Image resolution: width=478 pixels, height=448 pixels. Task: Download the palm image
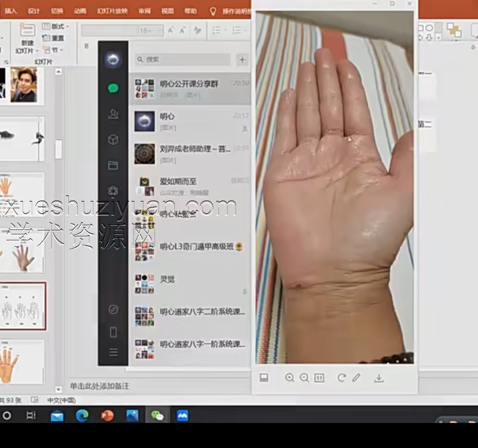point(379,378)
